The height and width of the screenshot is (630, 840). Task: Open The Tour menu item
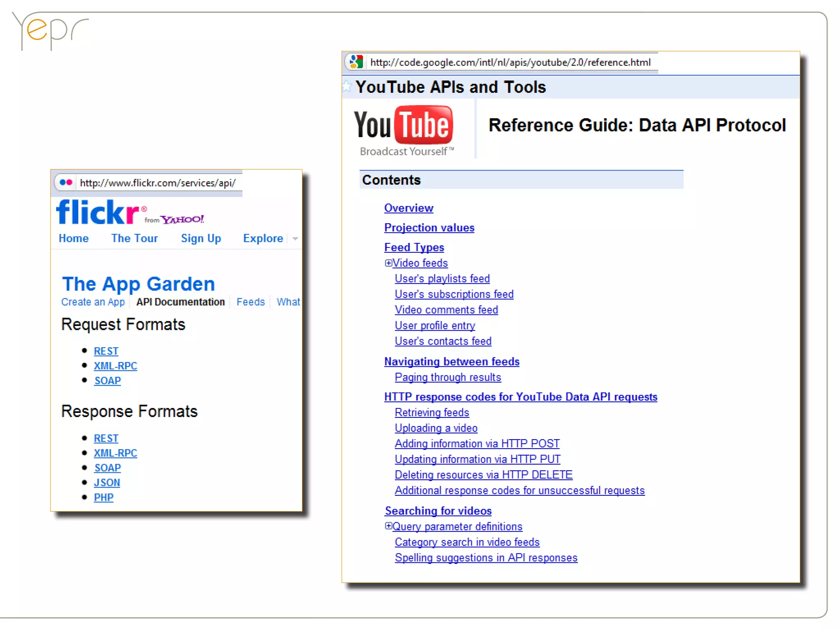[134, 238]
